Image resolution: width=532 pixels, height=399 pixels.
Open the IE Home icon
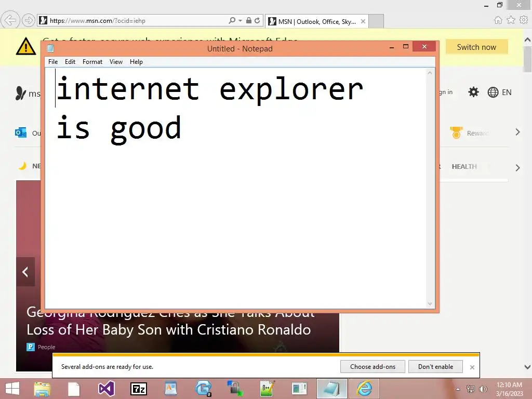[x=498, y=20]
